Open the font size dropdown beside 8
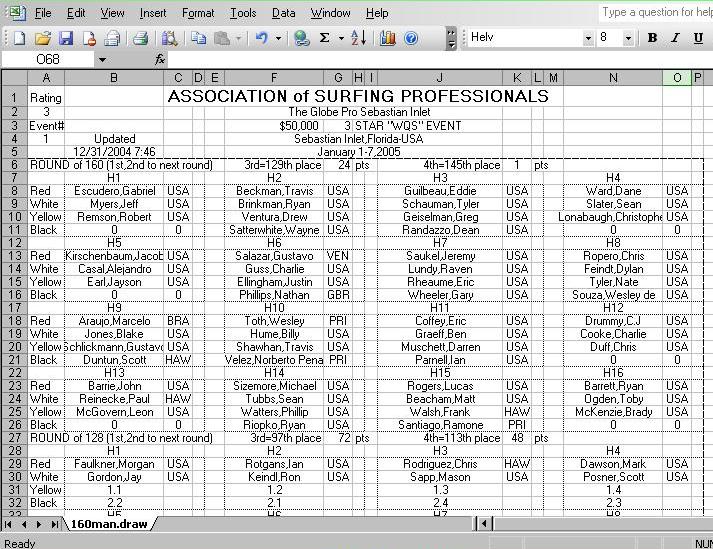 tap(628, 38)
